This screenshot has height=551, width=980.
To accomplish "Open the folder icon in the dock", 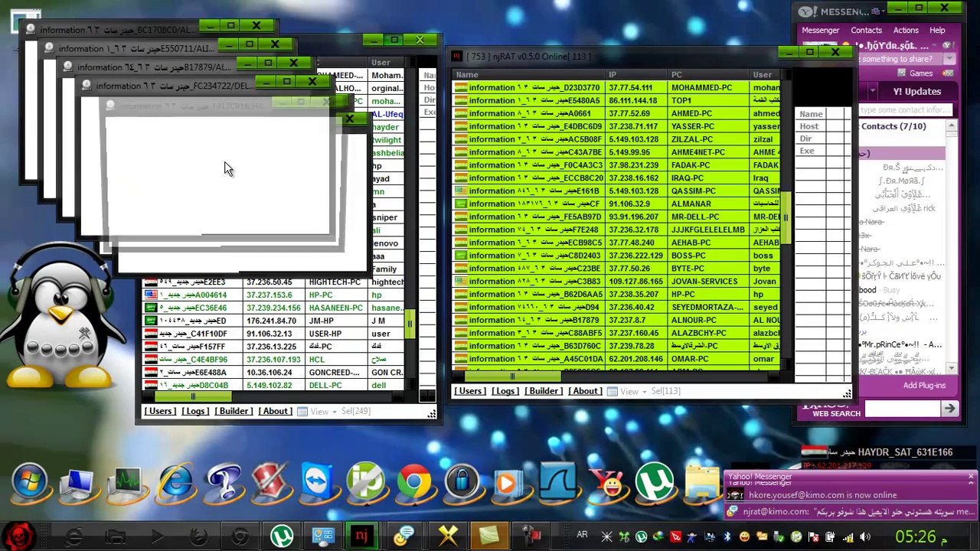I will [701, 483].
